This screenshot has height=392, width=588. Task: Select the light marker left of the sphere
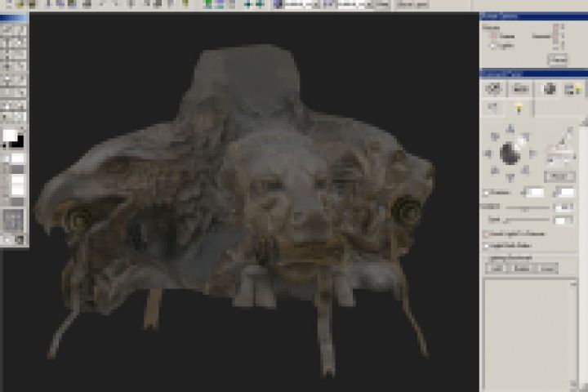point(488,153)
